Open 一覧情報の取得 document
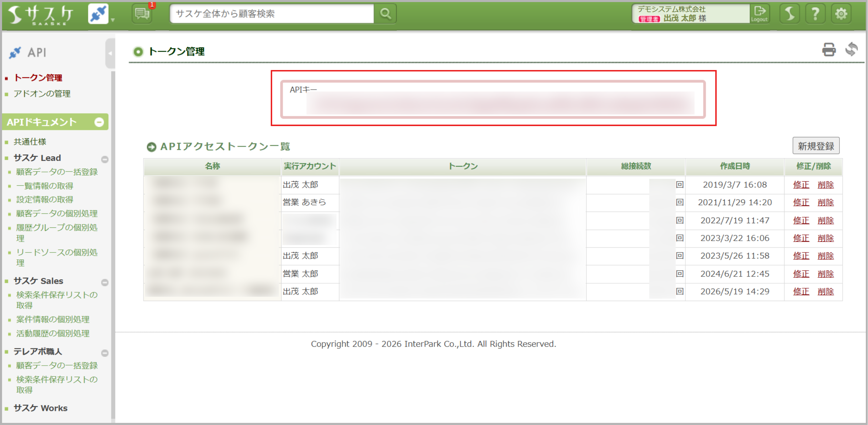868x425 pixels. [x=44, y=186]
